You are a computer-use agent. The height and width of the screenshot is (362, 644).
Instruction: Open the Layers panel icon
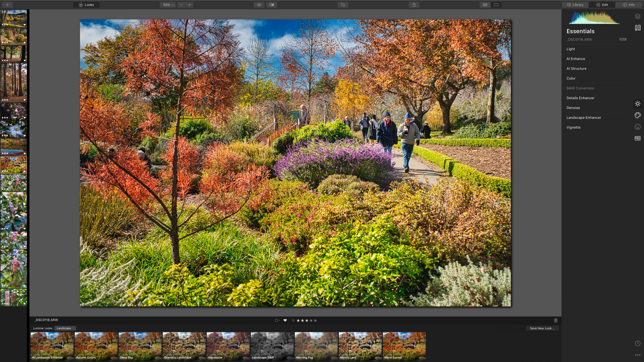point(638,16)
